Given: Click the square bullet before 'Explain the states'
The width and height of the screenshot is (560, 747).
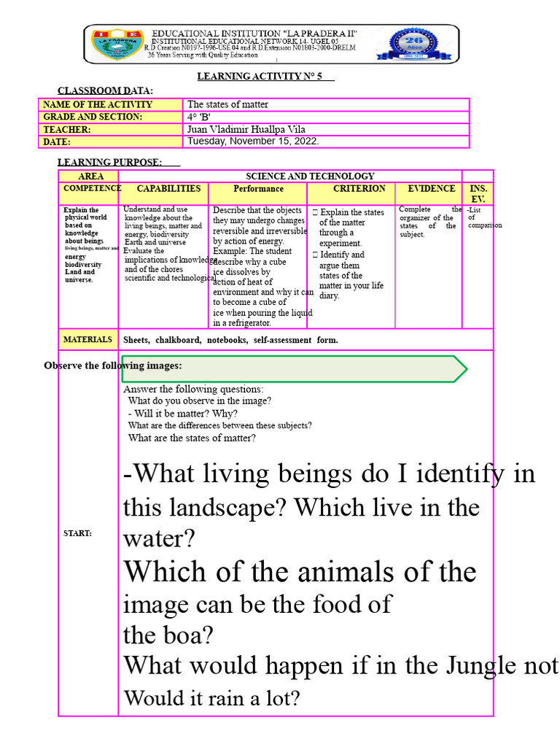Looking at the screenshot, I should 315,212.
